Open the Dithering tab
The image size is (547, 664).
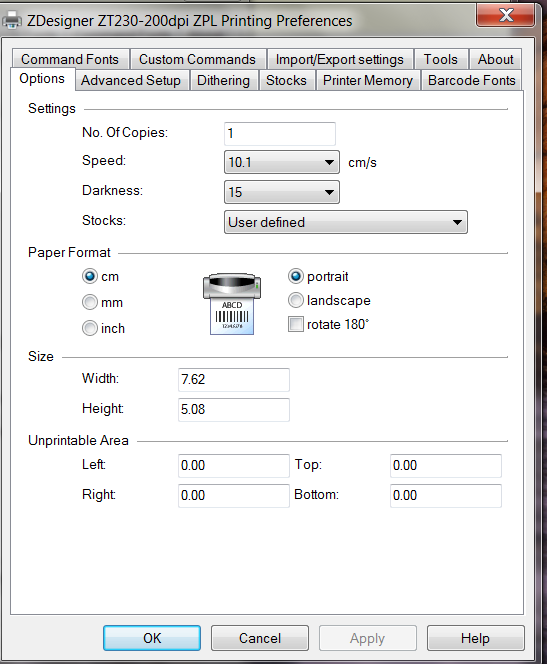tap(224, 80)
